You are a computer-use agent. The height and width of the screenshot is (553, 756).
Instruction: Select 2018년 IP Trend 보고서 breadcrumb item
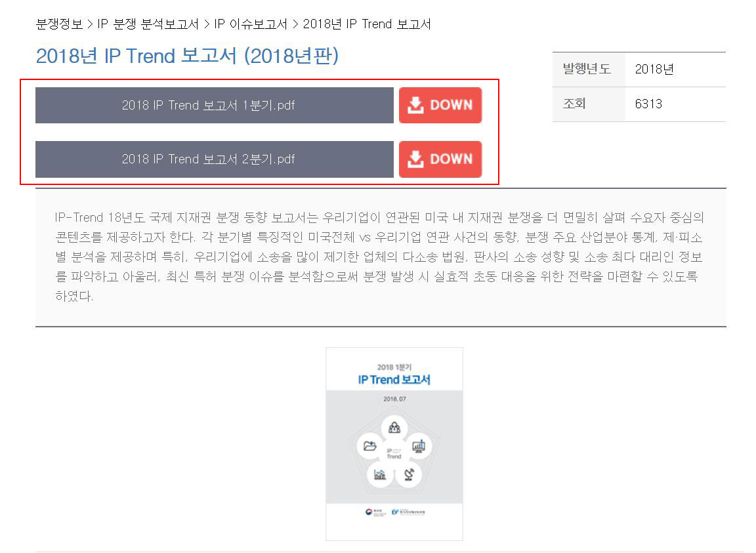tap(367, 24)
